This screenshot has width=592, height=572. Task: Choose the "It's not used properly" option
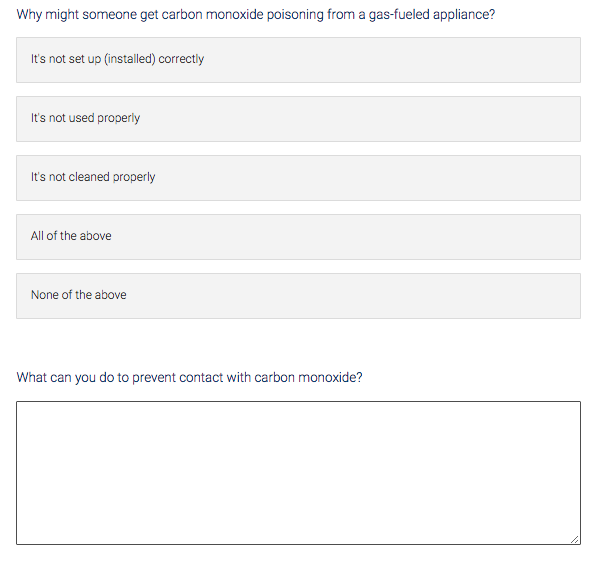pos(298,119)
